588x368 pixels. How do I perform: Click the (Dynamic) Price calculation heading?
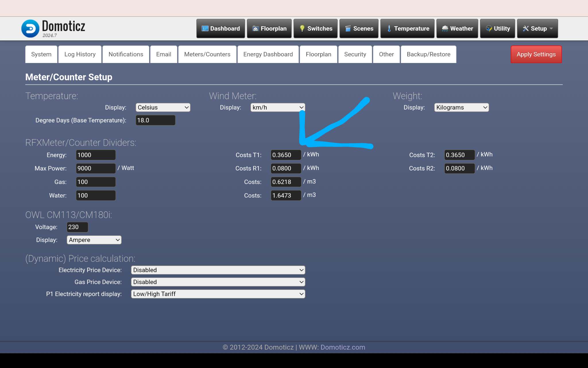point(80,258)
